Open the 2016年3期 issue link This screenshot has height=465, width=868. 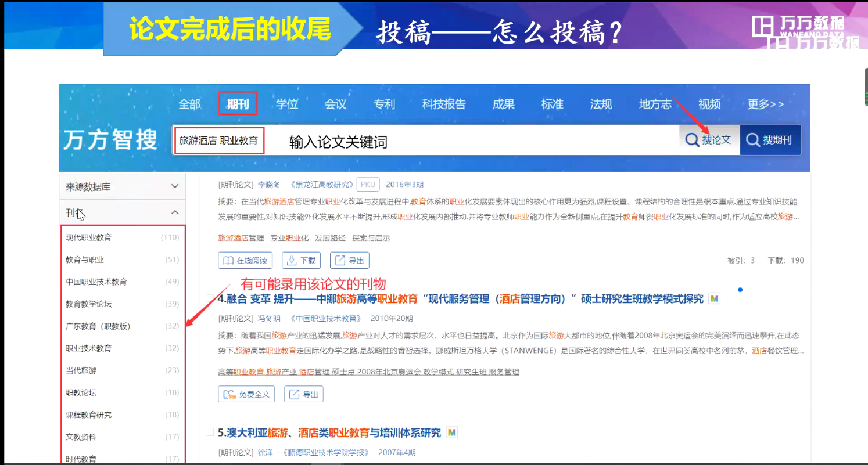(405, 185)
